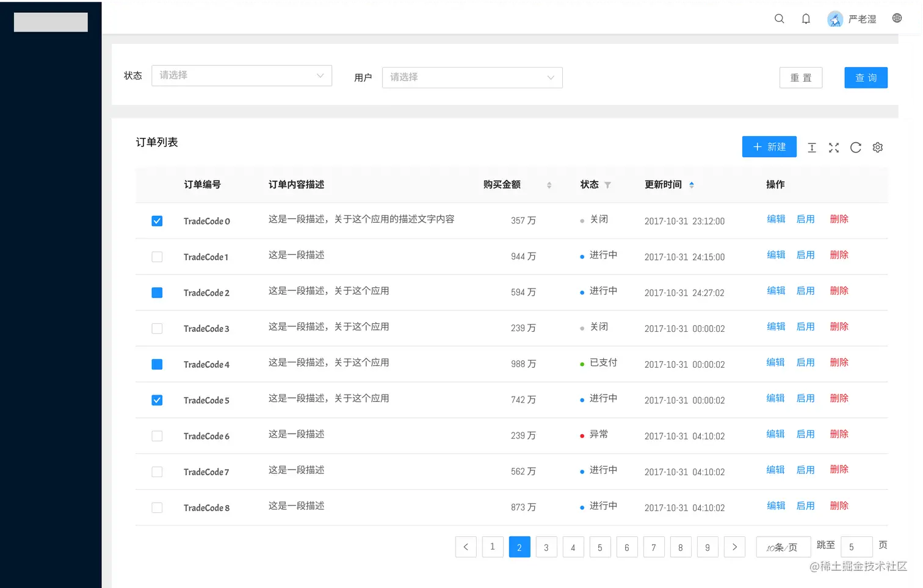Check the TradeCode 1 row checkbox

pos(157,257)
